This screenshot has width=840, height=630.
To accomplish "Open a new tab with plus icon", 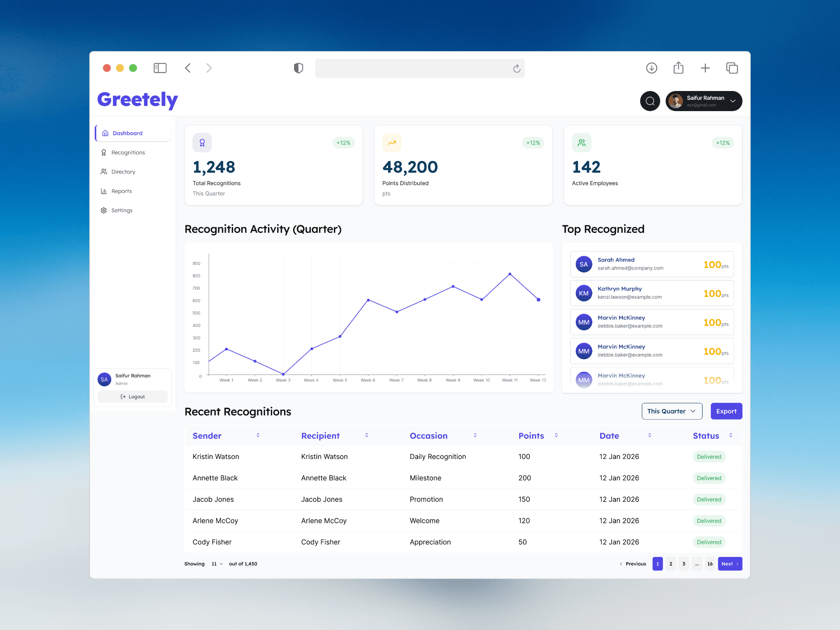I will [x=705, y=68].
